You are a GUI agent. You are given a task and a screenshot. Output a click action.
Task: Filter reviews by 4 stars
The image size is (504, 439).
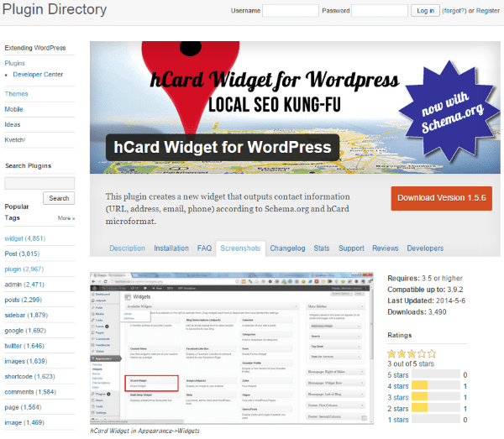[x=398, y=386]
